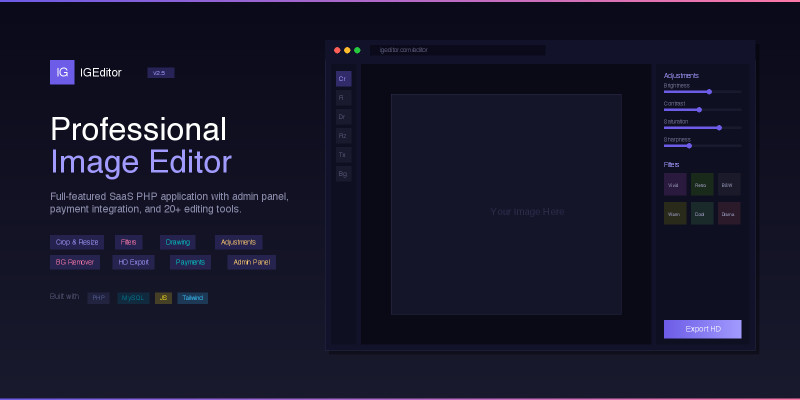Select the Dr drawing tool in sidebar
This screenshot has height=400, width=800.
pyautogui.click(x=343, y=116)
